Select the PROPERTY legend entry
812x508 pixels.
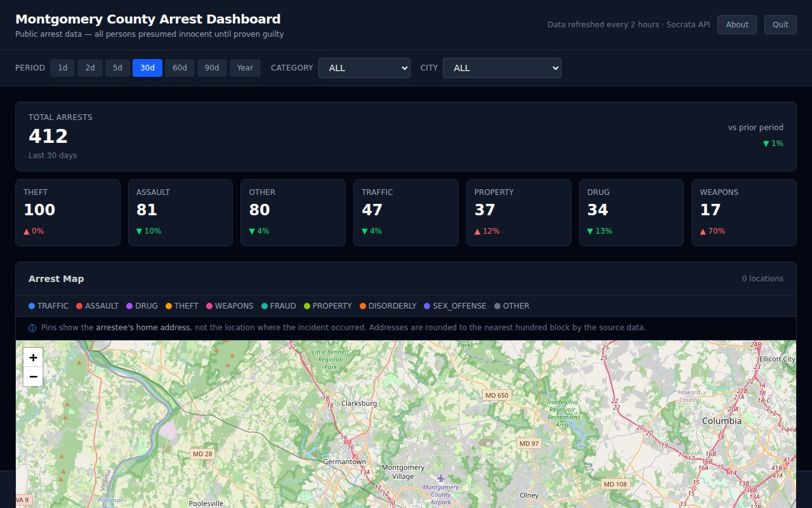click(x=328, y=306)
